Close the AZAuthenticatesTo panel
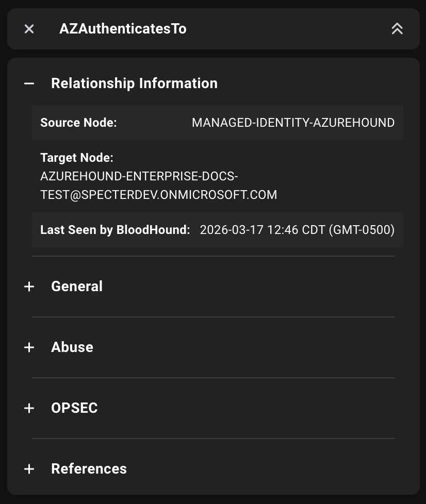Screen dimensions: 426x504 (x=28, y=29)
